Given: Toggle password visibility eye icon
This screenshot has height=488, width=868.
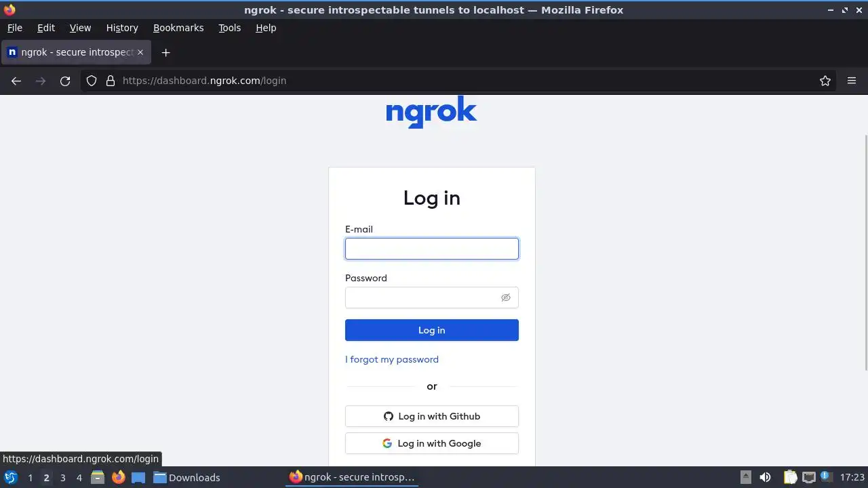Looking at the screenshot, I should 505,298.
